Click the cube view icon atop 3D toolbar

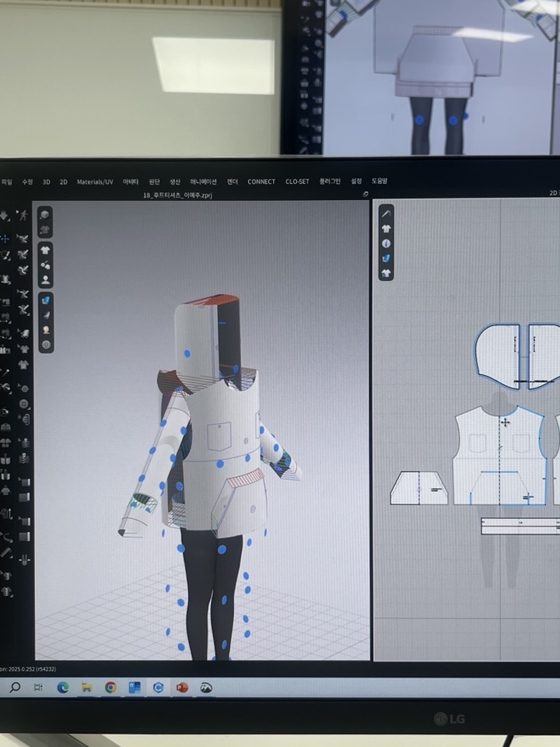tap(46, 214)
